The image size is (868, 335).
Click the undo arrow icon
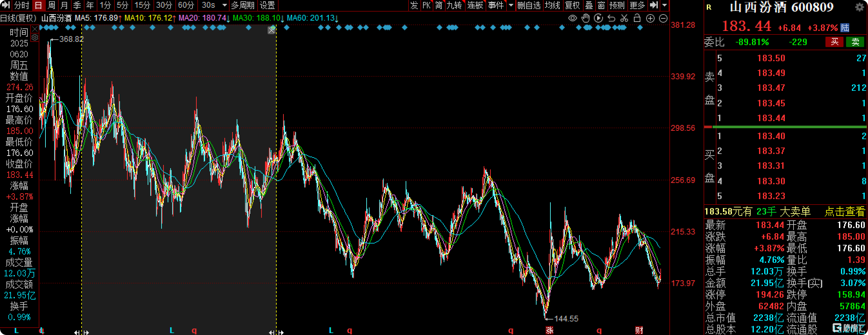pos(611,18)
